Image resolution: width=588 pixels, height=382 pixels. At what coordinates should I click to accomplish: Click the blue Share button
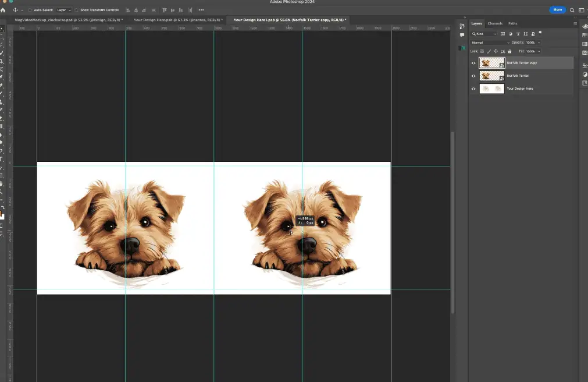click(x=557, y=10)
